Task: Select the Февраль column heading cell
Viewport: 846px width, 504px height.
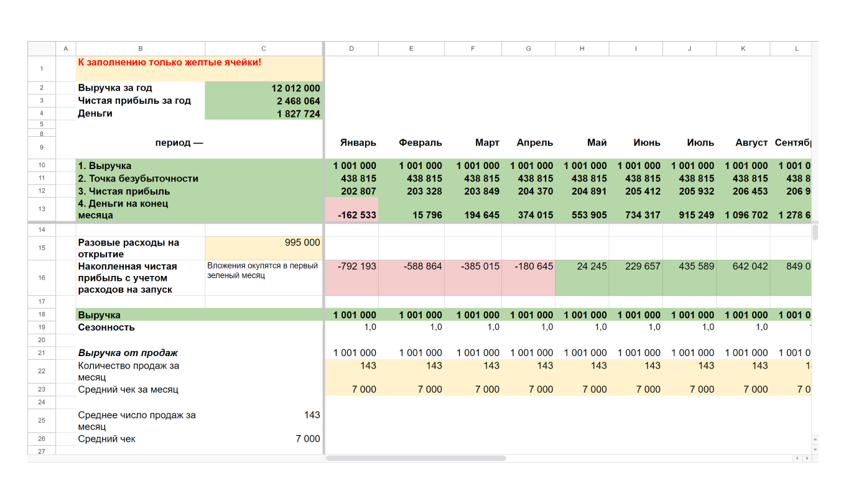Action: pos(411,143)
